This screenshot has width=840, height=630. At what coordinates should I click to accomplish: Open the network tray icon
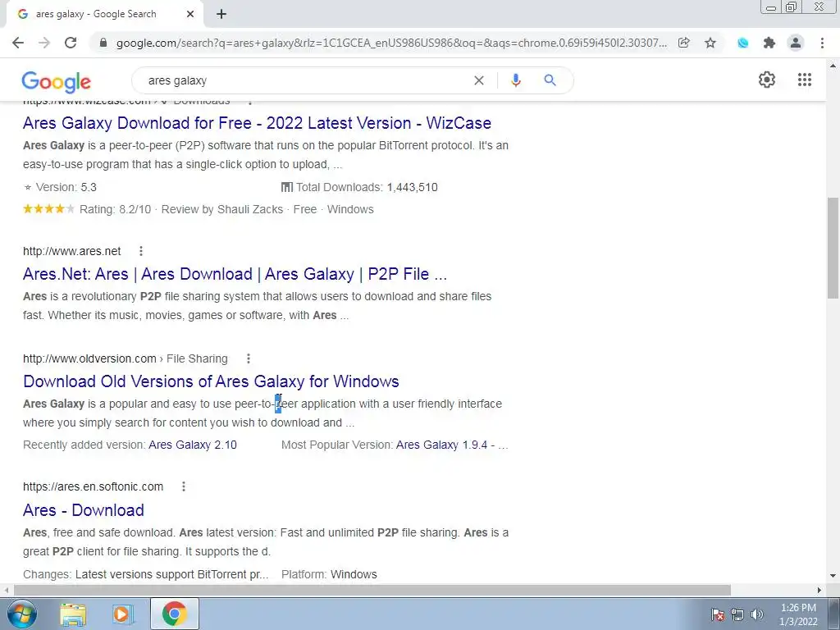coord(737,614)
